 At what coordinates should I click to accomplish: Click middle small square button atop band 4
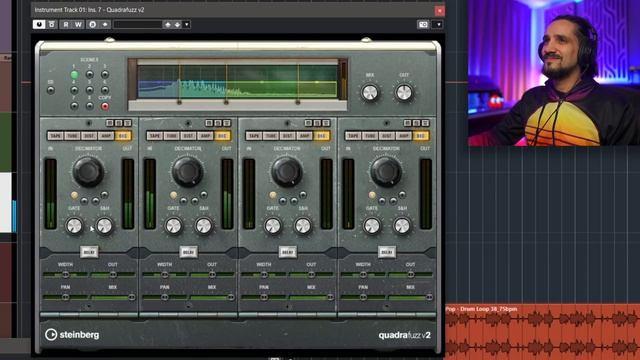(x=416, y=123)
